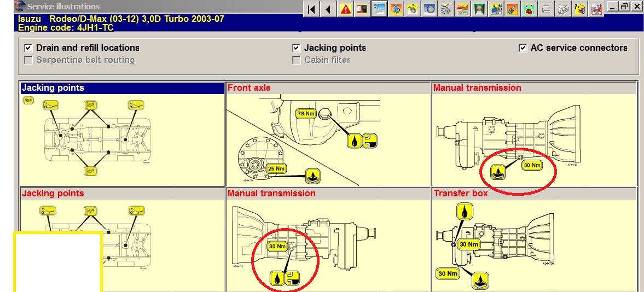Open the red warning triangle toolbar icon
644x292 pixels.
tap(345, 9)
